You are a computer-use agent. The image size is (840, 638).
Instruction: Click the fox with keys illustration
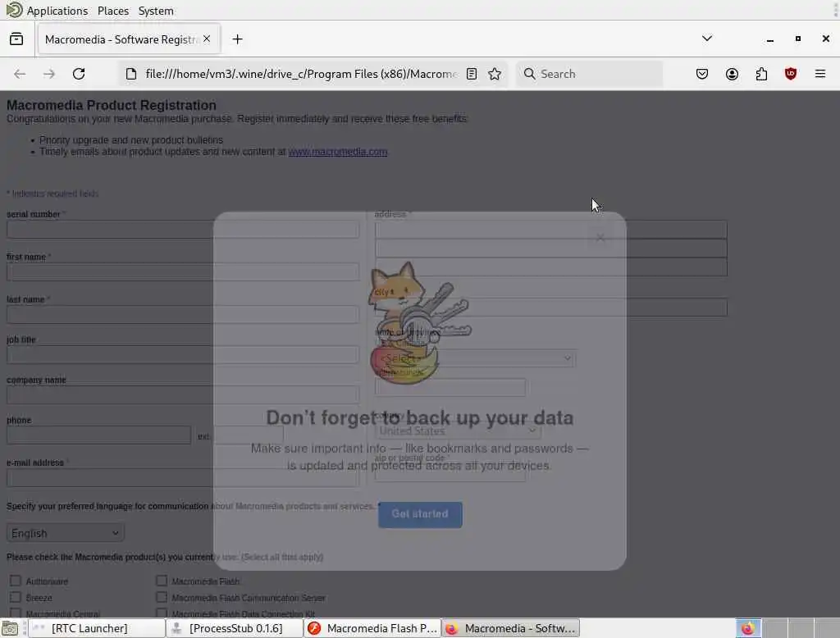coord(420,322)
